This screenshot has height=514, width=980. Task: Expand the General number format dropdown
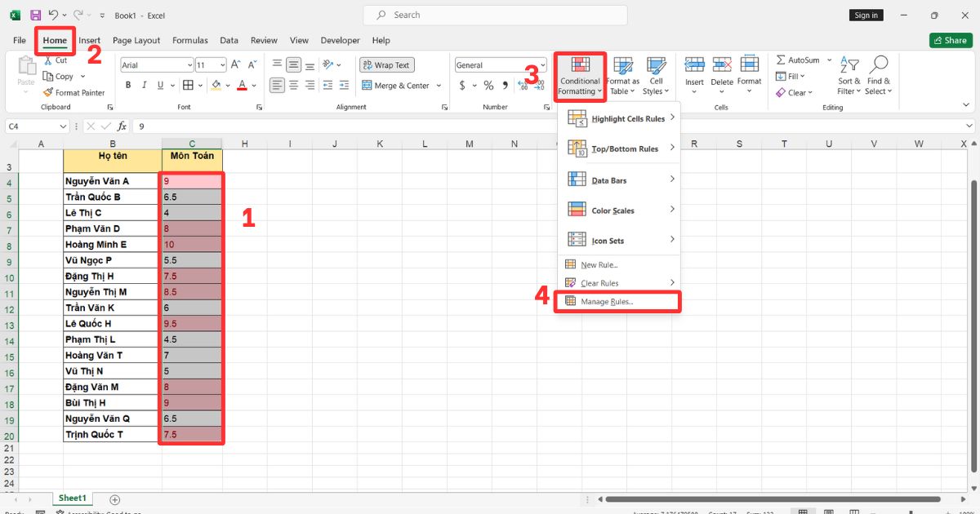coord(541,65)
